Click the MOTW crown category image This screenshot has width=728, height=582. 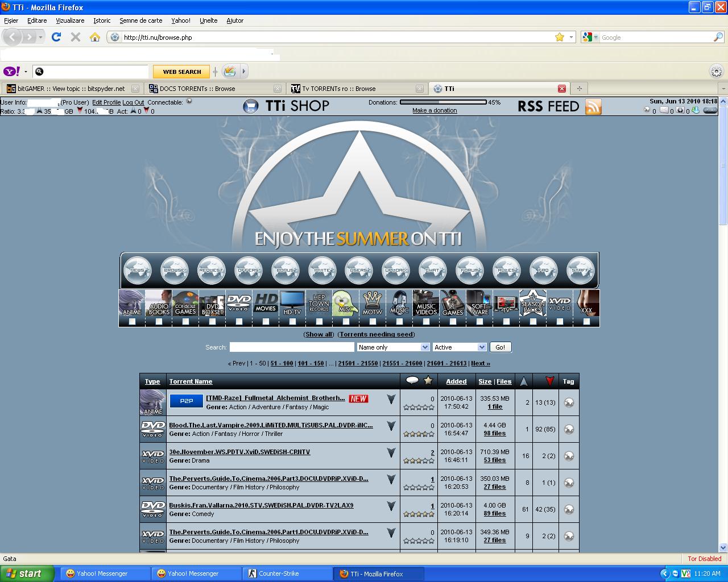coord(373,303)
